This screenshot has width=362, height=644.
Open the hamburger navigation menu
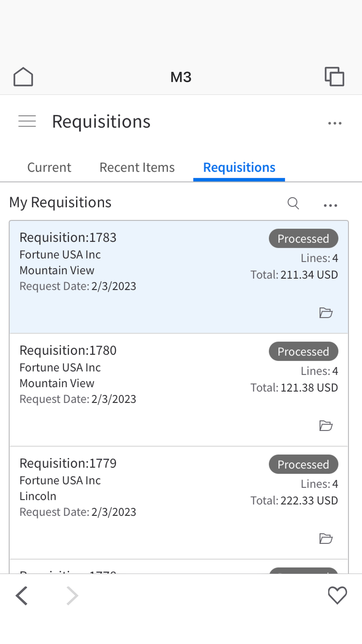(27, 121)
